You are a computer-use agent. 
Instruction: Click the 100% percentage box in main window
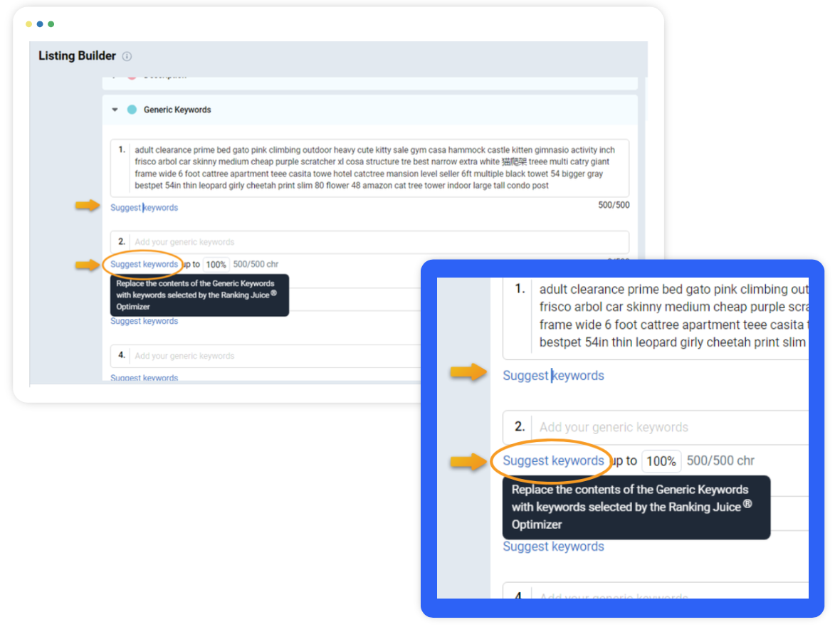click(x=216, y=265)
